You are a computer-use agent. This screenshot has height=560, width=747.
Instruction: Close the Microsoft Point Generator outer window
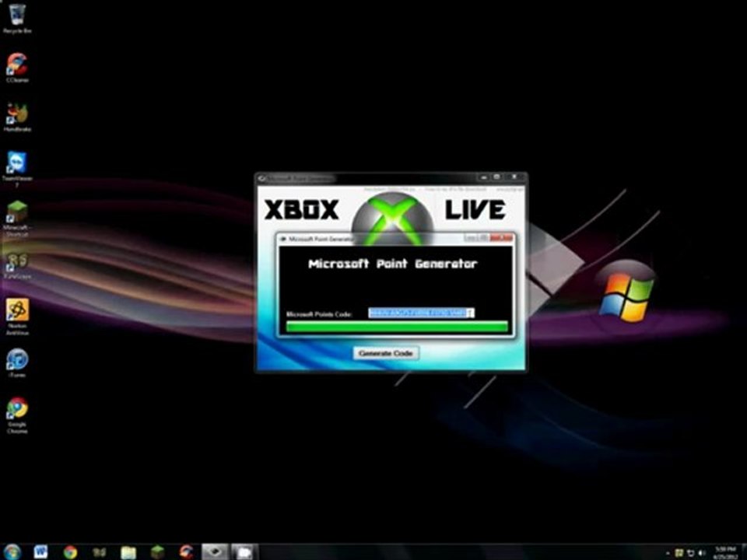point(514,177)
